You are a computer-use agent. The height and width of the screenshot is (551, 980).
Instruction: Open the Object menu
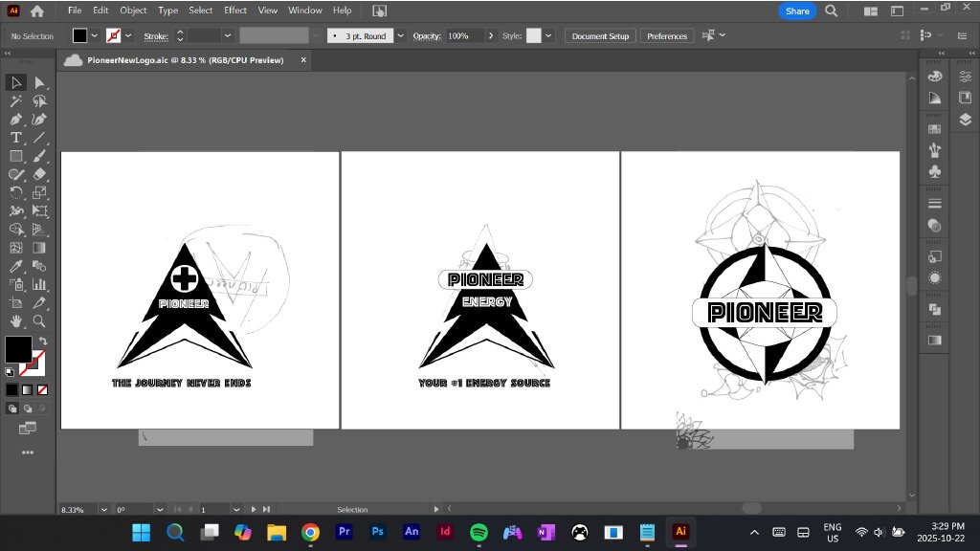pos(133,10)
